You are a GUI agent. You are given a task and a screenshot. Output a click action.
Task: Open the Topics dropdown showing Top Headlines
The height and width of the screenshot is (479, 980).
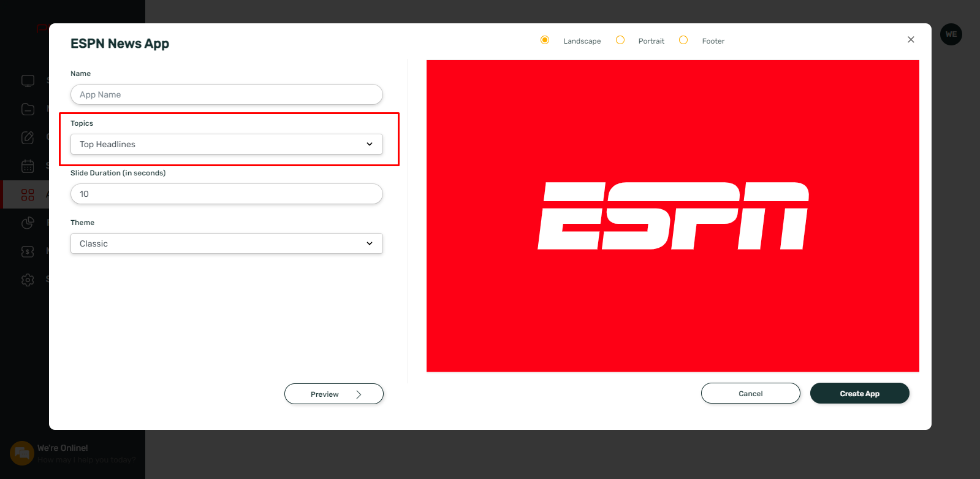pos(227,144)
